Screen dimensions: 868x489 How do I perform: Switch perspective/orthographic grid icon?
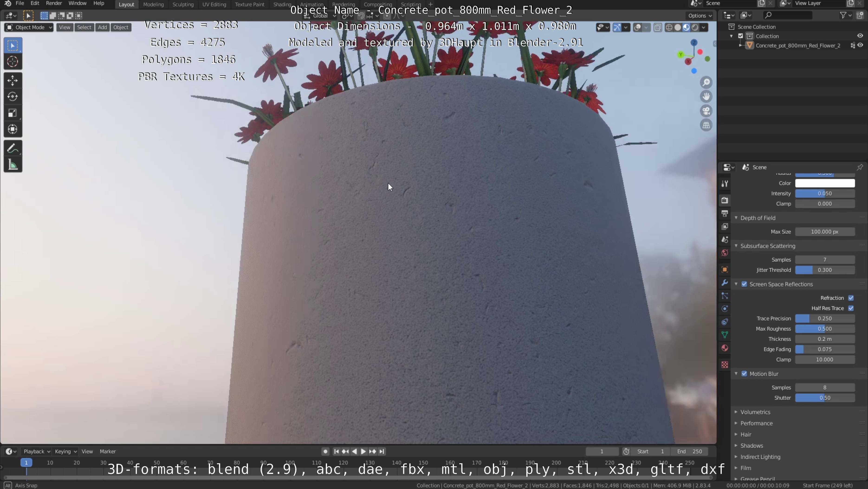point(706,125)
